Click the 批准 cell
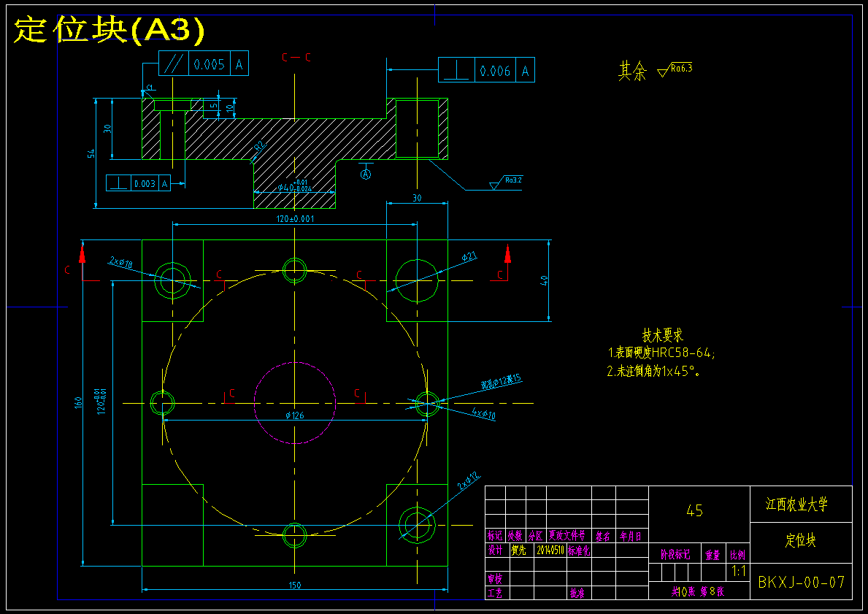 (577, 593)
